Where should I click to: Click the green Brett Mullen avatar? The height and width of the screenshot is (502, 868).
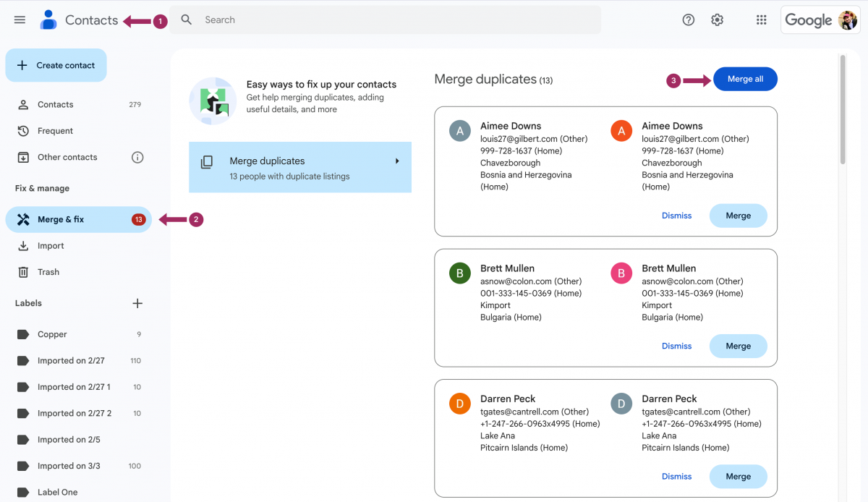(460, 273)
